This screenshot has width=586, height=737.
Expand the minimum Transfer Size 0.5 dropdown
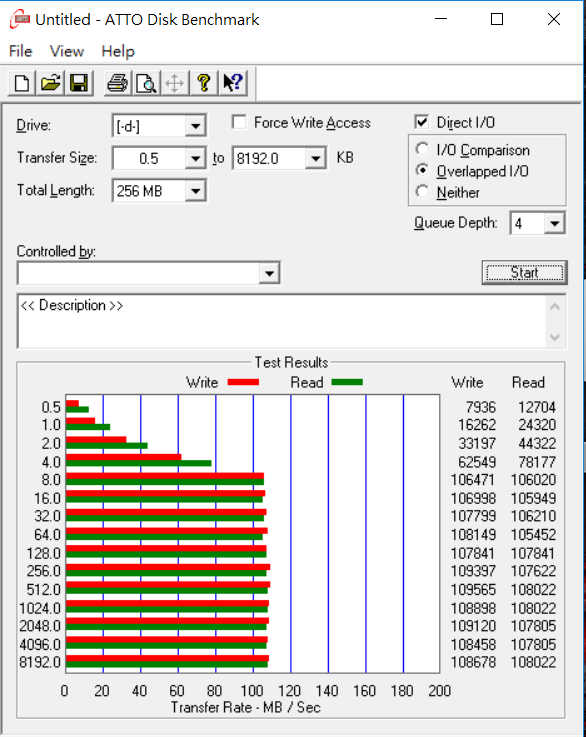[x=195, y=158]
